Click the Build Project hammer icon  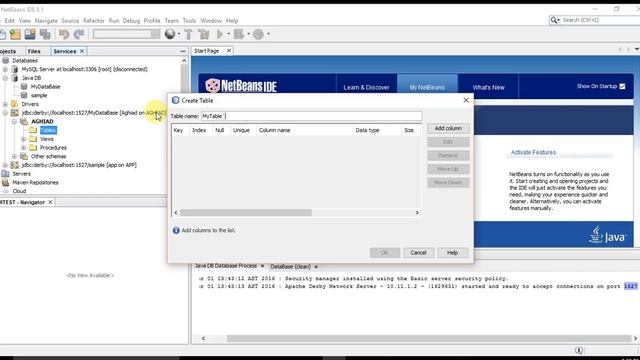click(189, 34)
